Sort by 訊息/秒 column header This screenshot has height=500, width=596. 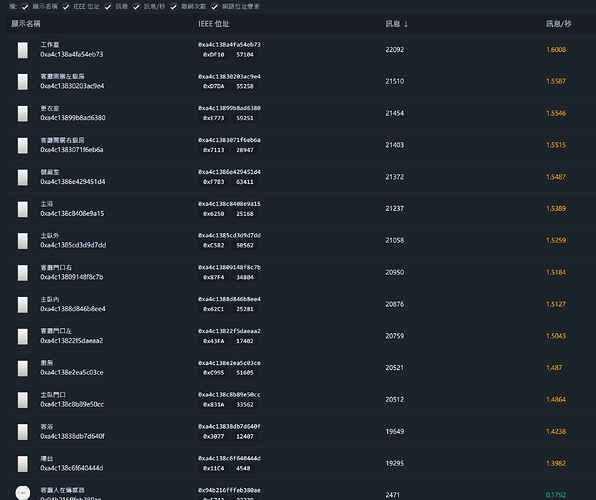[x=558, y=24]
